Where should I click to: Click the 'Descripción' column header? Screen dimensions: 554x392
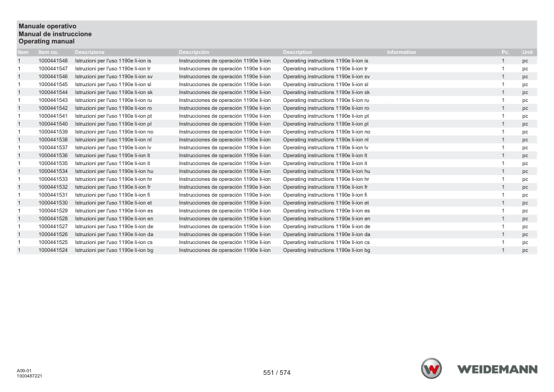click(x=194, y=52)
